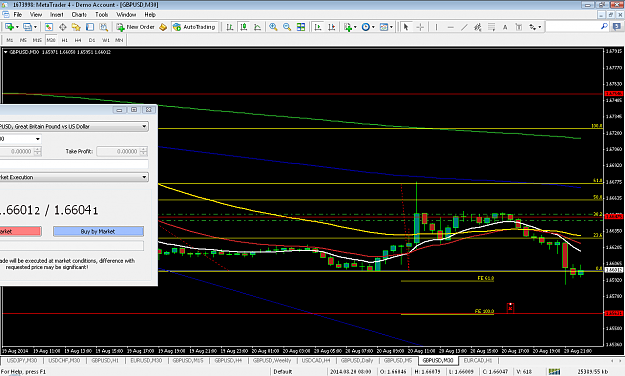Switch to the EURCAD,H1 chart tab
This screenshot has width=625, height=376.
pyautogui.click(x=478, y=360)
